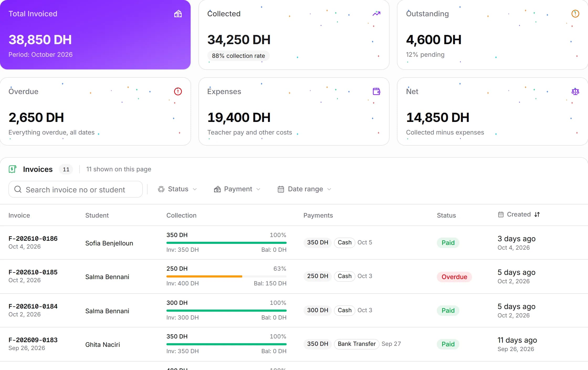Click the trending-up icon on Collected card
Image resolution: width=588 pixels, height=370 pixels.
click(376, 14)
